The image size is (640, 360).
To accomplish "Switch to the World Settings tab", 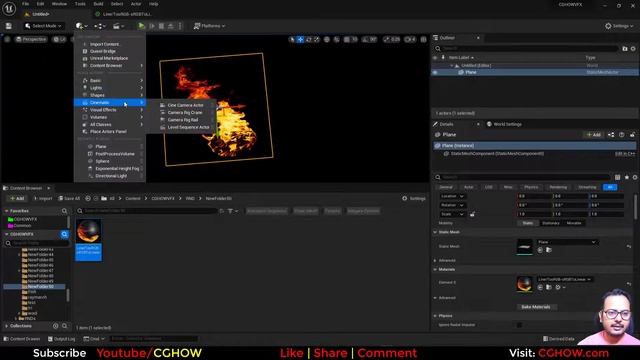I will tap(504, 124).
